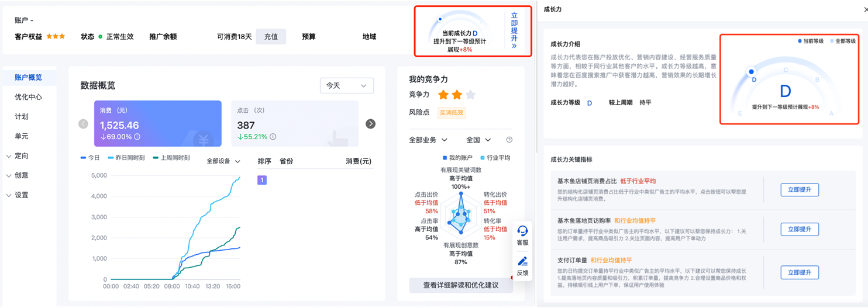
Task: Click the 转化率 低于均值 15% label
Action: [x=495, y=229]
